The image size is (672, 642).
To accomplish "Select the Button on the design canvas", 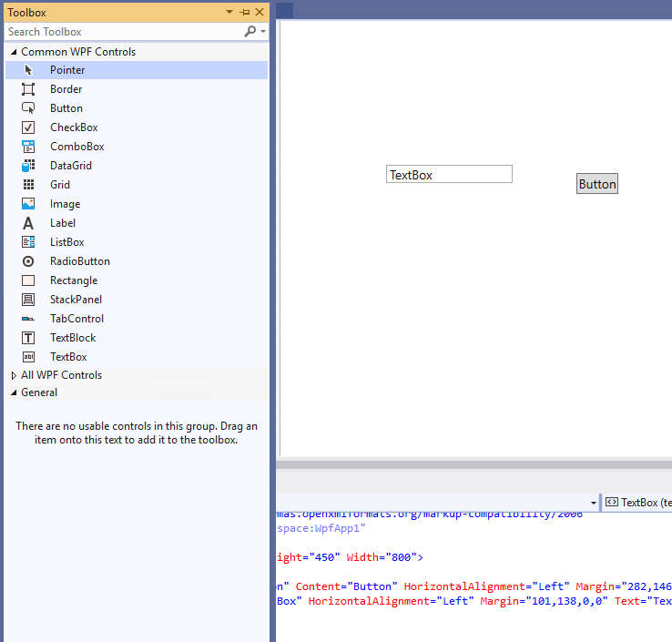I will 597,184.
